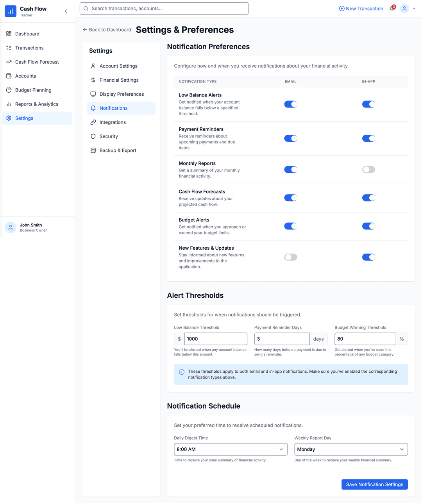
Task: Click the Security shield icon
Action: [x=93, y=136]
